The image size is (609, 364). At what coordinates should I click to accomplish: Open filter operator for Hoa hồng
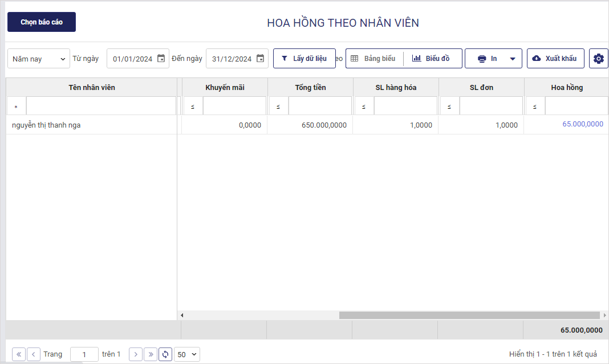click(535, 107)
